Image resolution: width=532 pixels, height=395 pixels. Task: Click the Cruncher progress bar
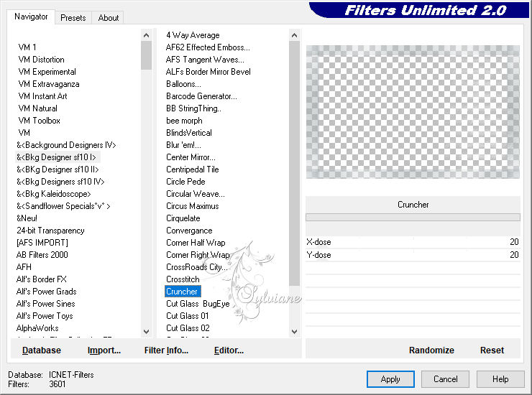(x=413, y=218)
